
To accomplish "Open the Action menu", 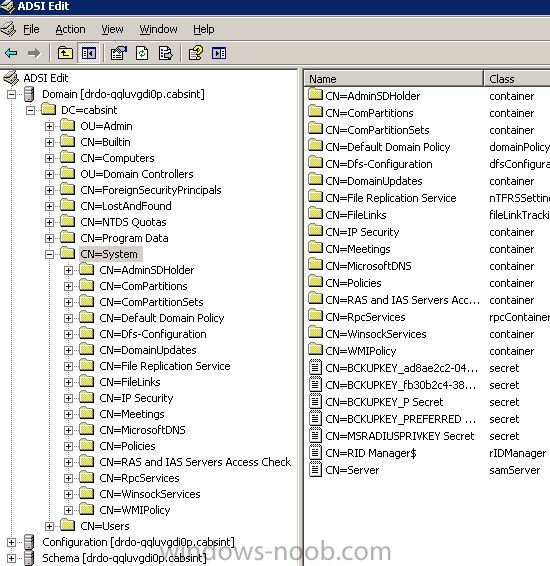I will point(70,29).
